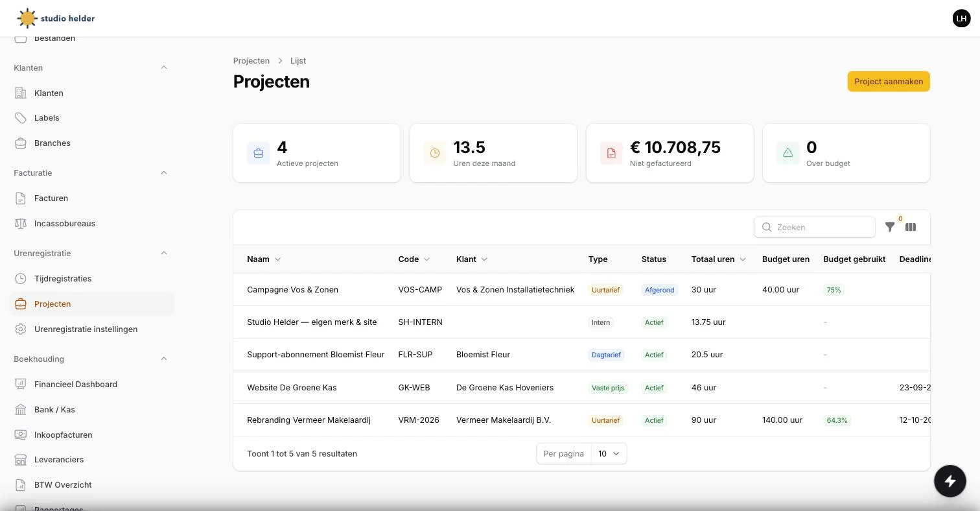The height and width of the screenshot is (511, 980).
Task: Click the Klanten building icon in sidebar
Action: [x=21, y=93]
